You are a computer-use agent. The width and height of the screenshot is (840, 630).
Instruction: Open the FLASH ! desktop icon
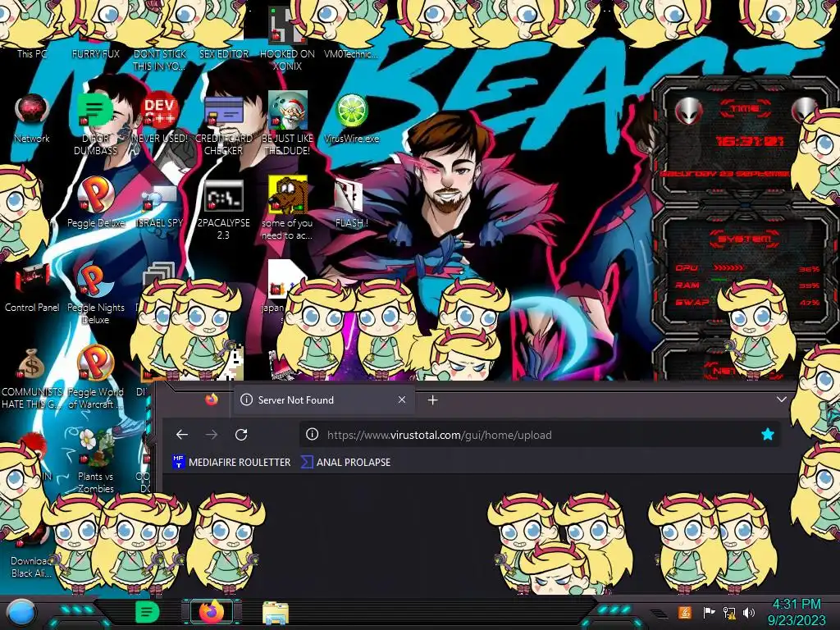[x=351, y=203]
